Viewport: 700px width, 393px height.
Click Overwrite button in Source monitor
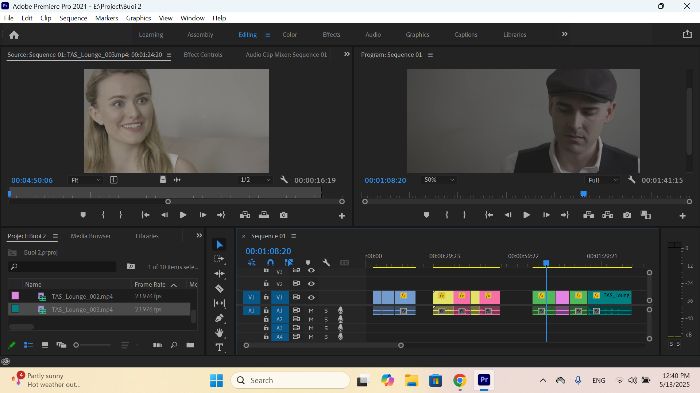pyautogui.click(x=264, y=215)
